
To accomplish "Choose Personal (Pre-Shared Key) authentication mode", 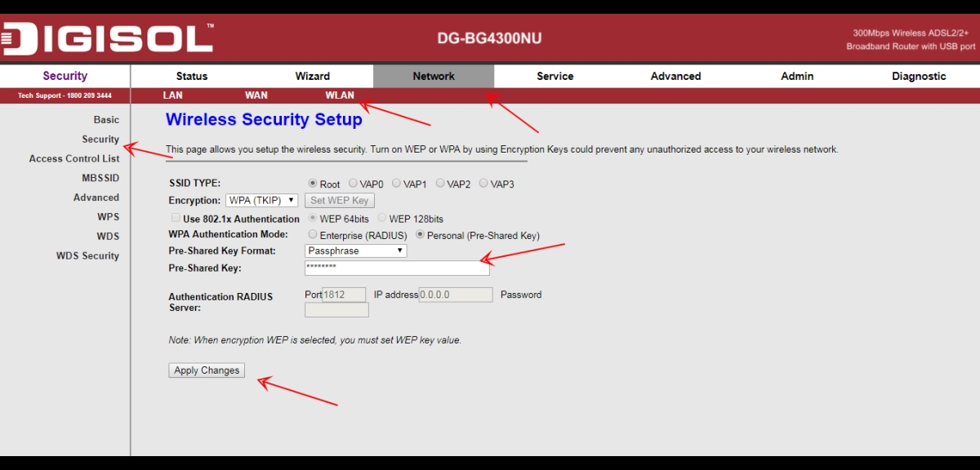I will coord(421,235).
